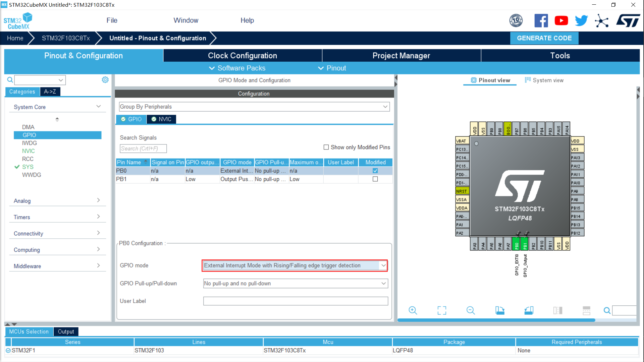Viewport: 644px width, 362px height.
Task: Go to Home breadcrumb
Action: (x=15, y=38)
